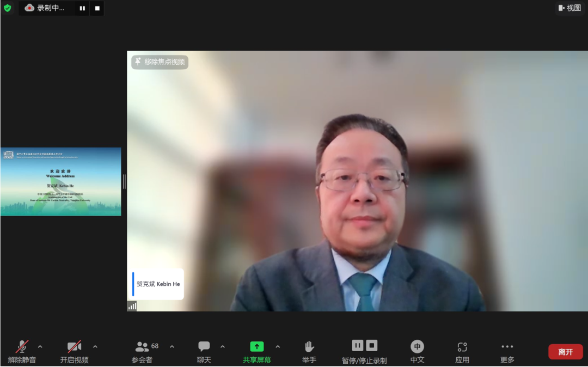Raise hand with 举手 icon
This screenshot has height=367, width=588.
click(309, 347)
